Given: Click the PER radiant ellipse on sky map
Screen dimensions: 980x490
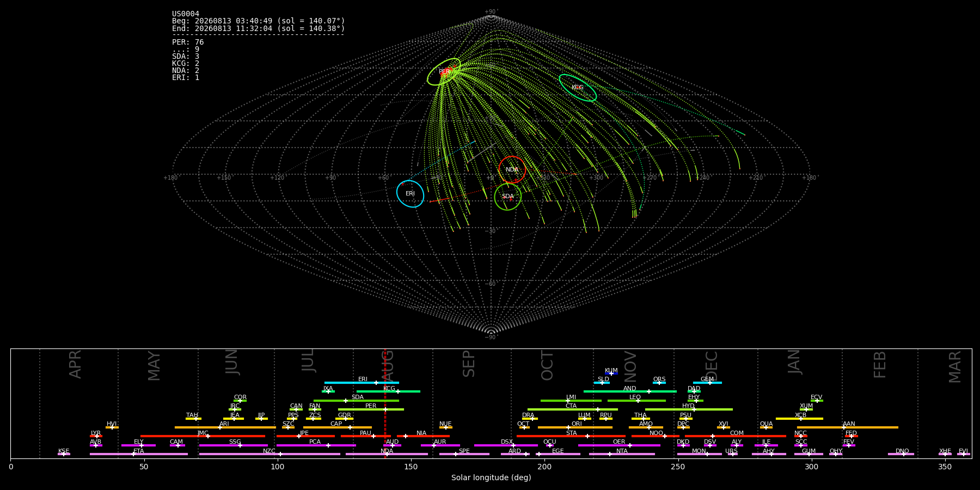Looking at the screenshot, I should pos(444,72).
